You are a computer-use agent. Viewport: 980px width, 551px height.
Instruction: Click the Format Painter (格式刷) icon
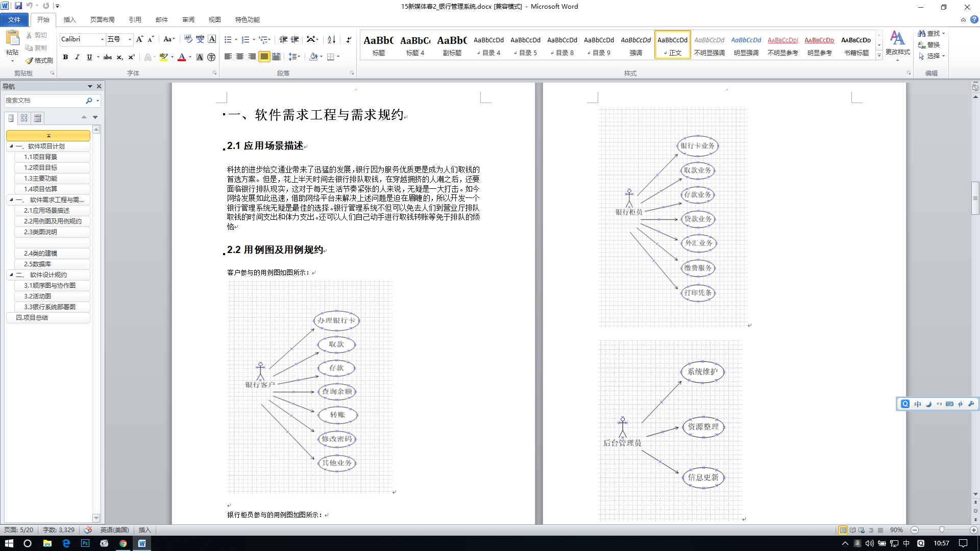30,60
